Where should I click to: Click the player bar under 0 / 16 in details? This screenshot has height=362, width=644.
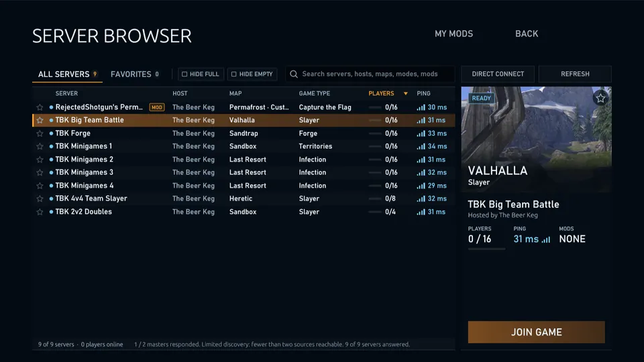point(486,249)
